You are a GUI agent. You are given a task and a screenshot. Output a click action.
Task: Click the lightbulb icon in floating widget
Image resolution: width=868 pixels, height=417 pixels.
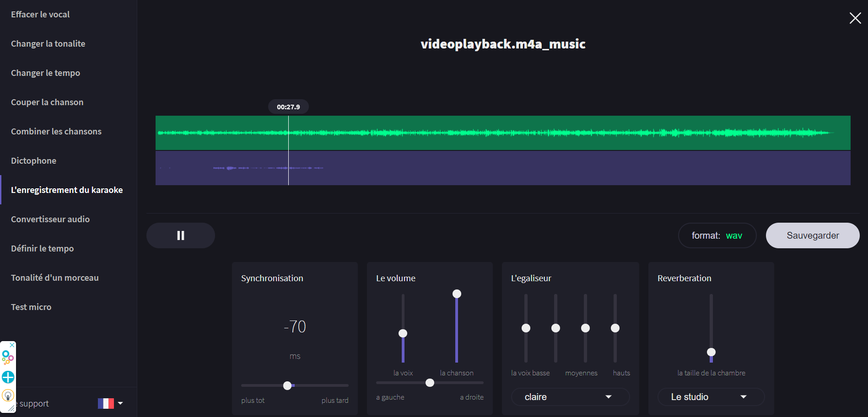click(x=8, y=395)
